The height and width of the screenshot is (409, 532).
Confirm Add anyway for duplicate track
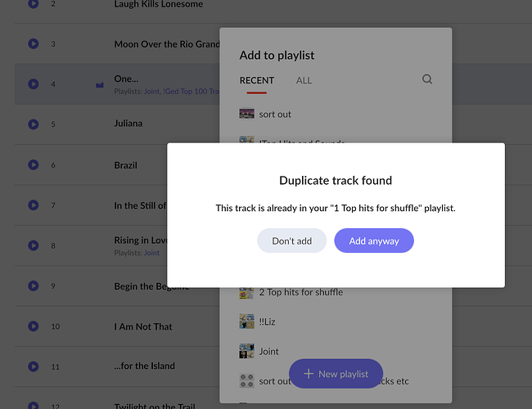tap(374, 240)
